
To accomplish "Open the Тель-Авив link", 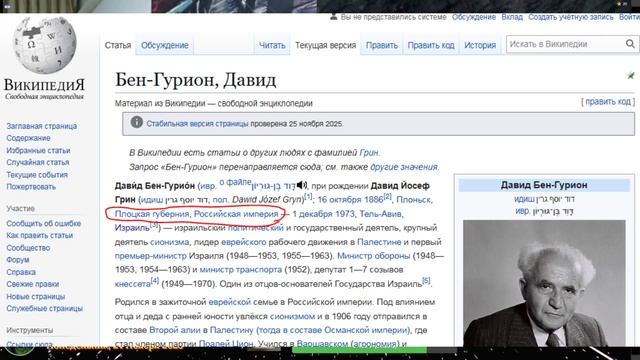I will 380,214.
